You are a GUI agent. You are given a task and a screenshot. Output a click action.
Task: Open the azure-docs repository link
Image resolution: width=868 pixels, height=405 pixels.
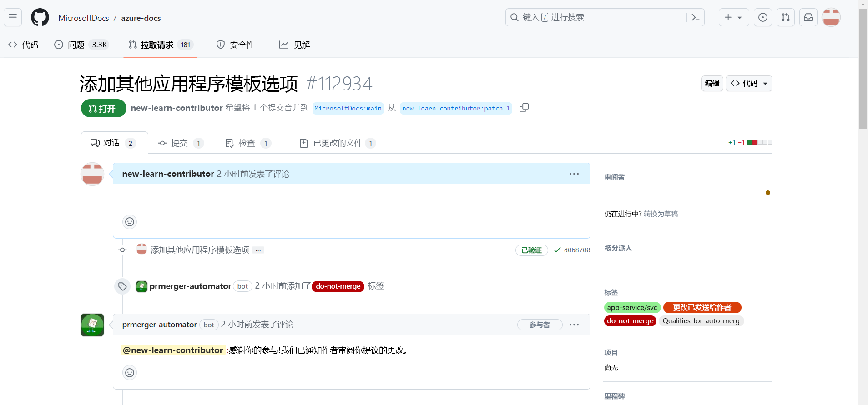(x=141, y=18)
